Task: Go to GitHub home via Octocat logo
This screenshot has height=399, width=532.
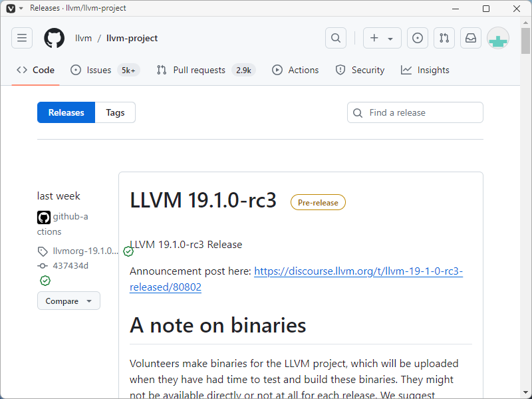Action: 55,38
